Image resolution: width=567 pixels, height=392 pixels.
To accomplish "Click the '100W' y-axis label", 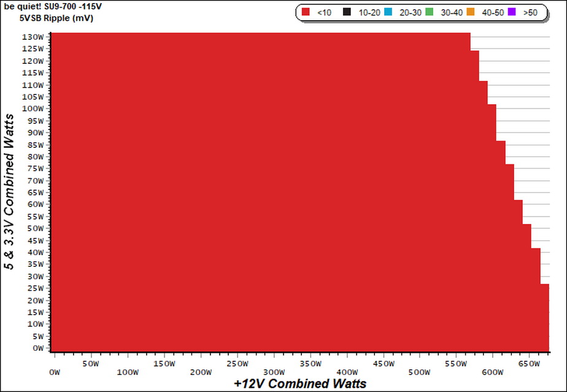I will point(33,109).
